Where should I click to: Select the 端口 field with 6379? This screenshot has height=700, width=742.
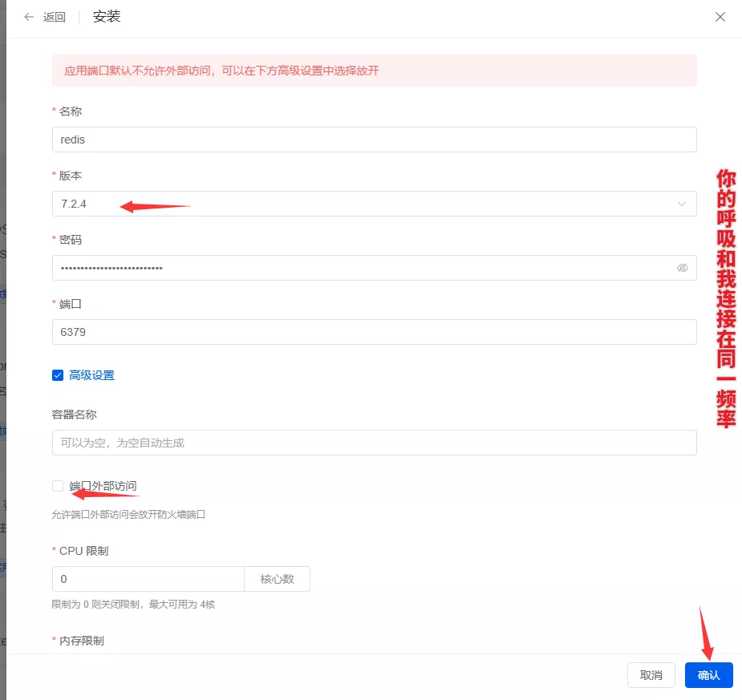[374, 332]
